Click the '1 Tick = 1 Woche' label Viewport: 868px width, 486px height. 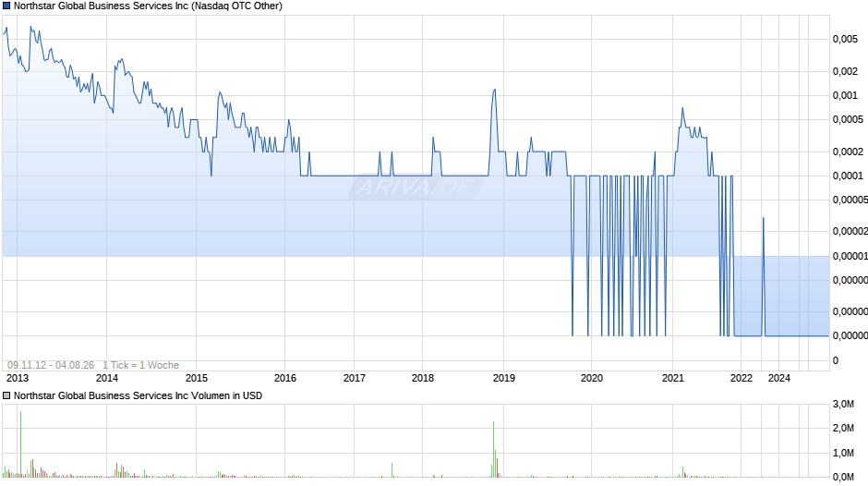pos(140,365)
